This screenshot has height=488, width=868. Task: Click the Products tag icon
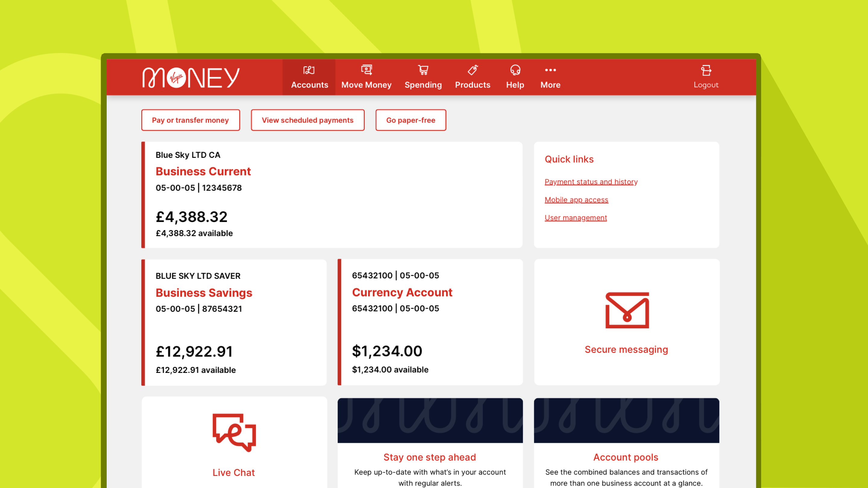[x=472, y=70]
